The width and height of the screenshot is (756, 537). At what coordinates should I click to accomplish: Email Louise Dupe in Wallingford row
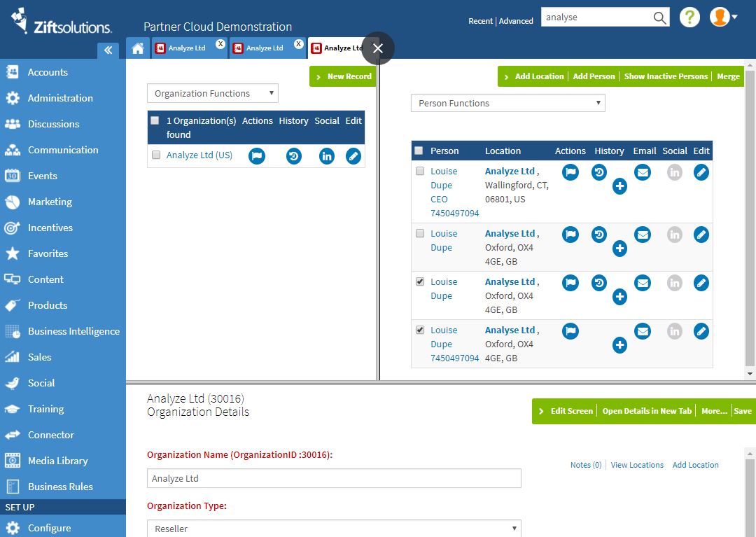643,172
